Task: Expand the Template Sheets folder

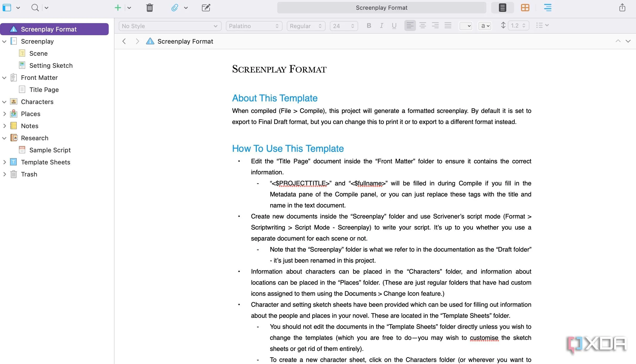Action: click(x=4, y=162)
